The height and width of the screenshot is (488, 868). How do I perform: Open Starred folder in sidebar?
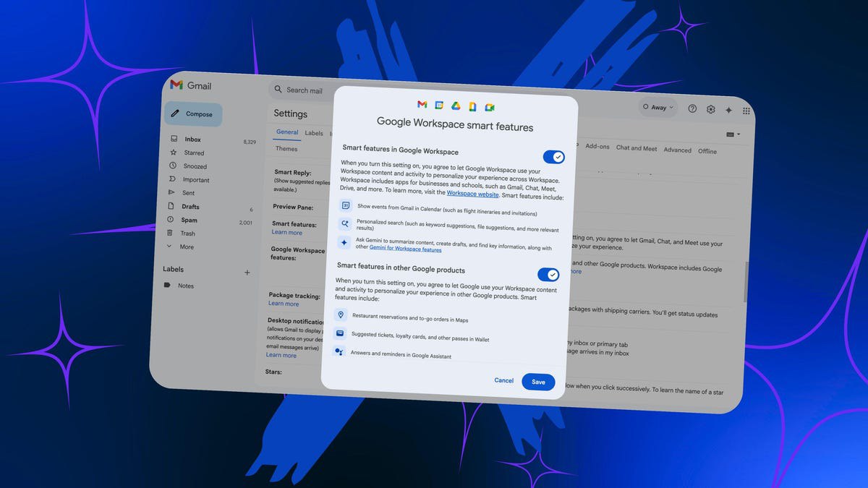[193, 153]
